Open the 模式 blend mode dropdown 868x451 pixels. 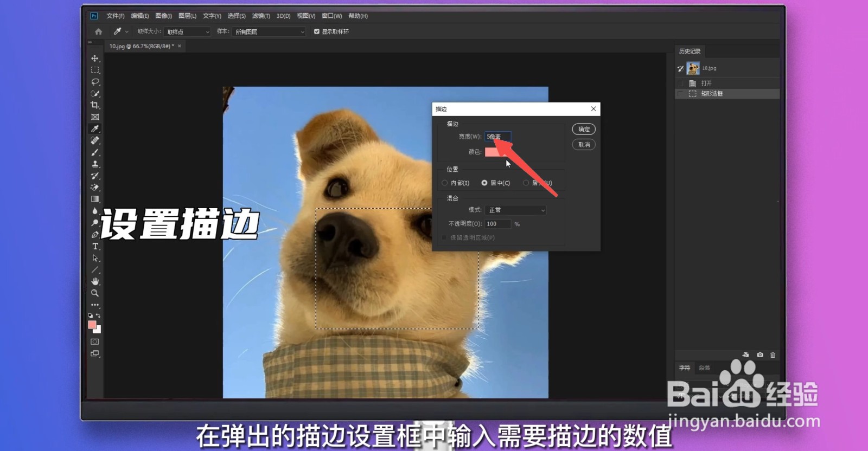coord(515,210)
